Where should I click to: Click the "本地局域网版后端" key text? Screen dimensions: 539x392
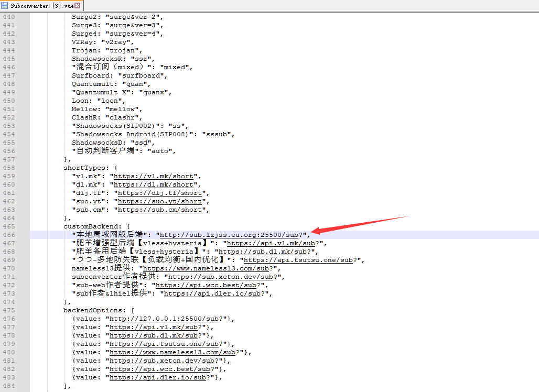click(x=109, y=235)
